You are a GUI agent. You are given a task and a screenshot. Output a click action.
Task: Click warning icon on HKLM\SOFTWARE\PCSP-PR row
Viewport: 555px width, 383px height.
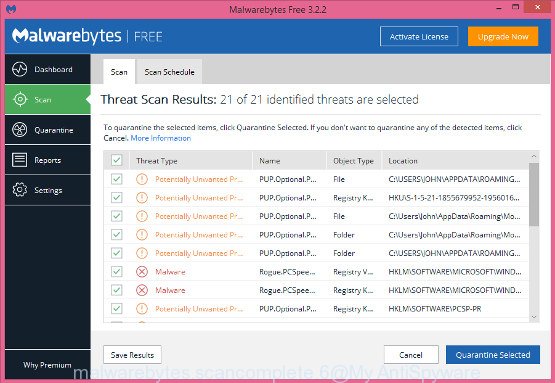[x=142, y=309]
